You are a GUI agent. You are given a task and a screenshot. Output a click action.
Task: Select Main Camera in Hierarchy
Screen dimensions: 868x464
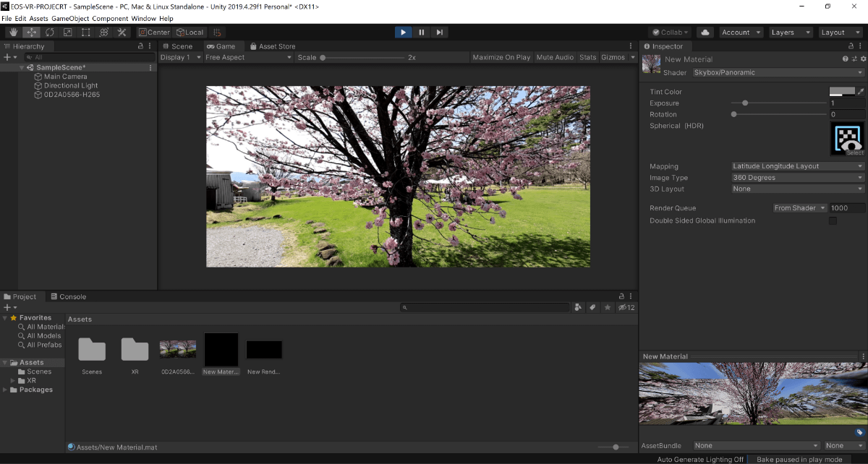[x=65, y=77]
